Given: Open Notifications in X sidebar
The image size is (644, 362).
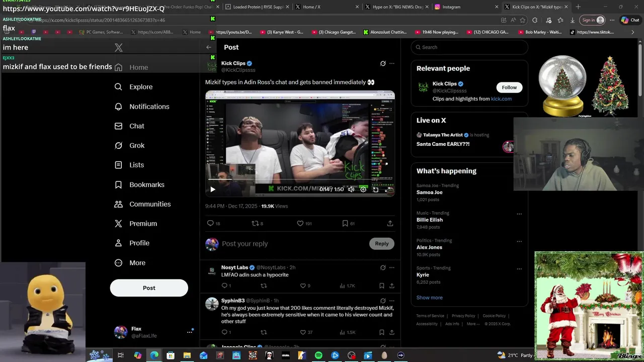Looking at the screenshot, I should pyautogui.click(x=142, y=107).
